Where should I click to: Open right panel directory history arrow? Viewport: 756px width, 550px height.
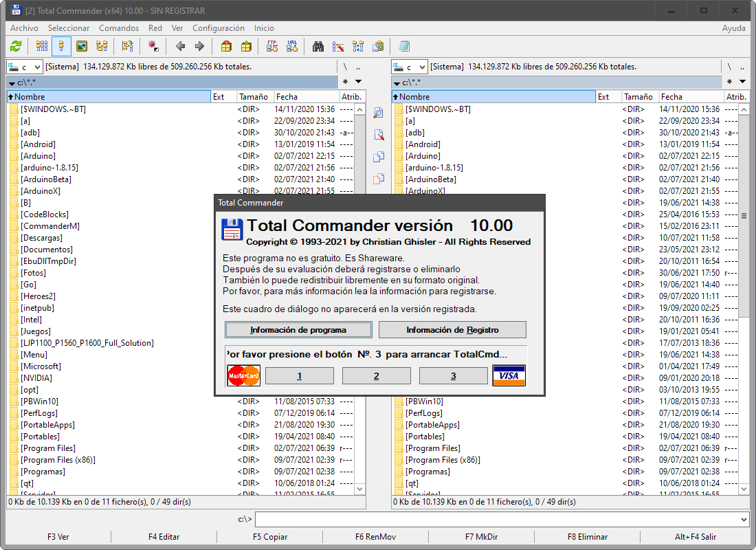[x=742, y=82]
